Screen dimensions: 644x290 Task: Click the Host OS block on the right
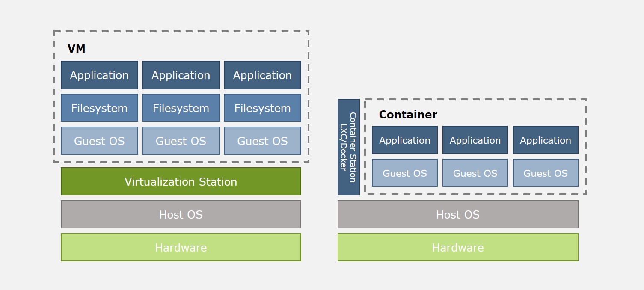tap(458, 214)
